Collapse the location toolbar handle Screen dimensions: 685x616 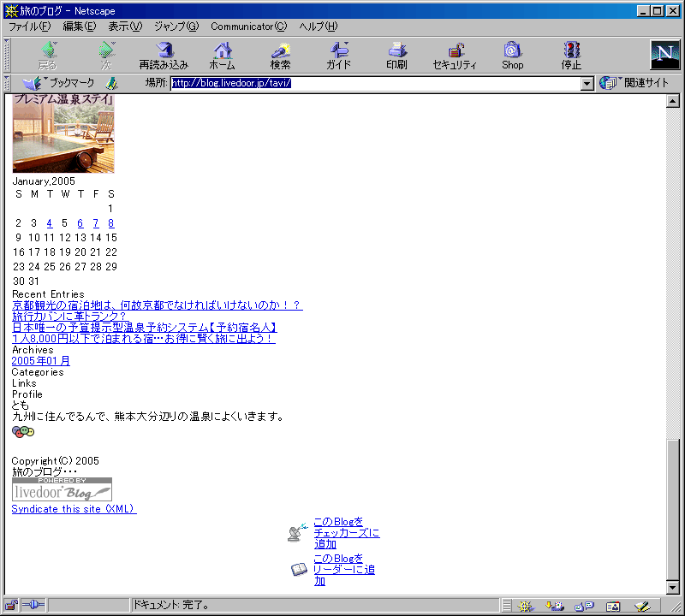7,83
